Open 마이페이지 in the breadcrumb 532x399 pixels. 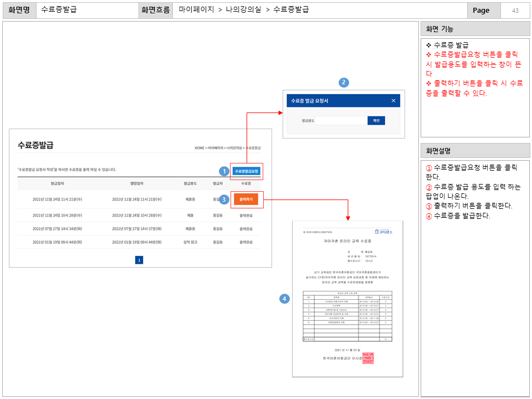pos(215,148)
